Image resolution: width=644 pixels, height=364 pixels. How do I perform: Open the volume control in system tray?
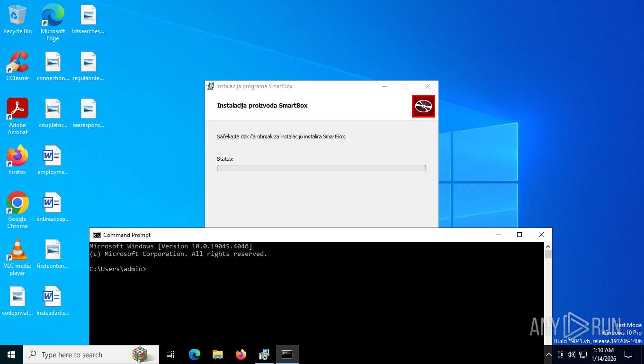point(572,355)
